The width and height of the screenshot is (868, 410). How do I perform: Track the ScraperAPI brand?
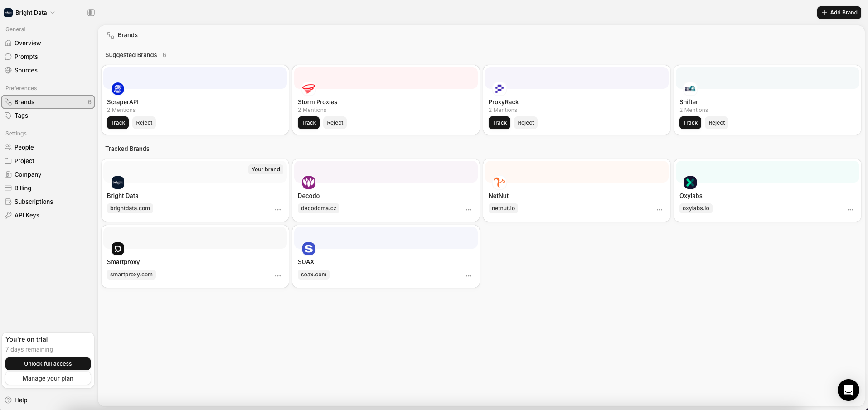118,123
